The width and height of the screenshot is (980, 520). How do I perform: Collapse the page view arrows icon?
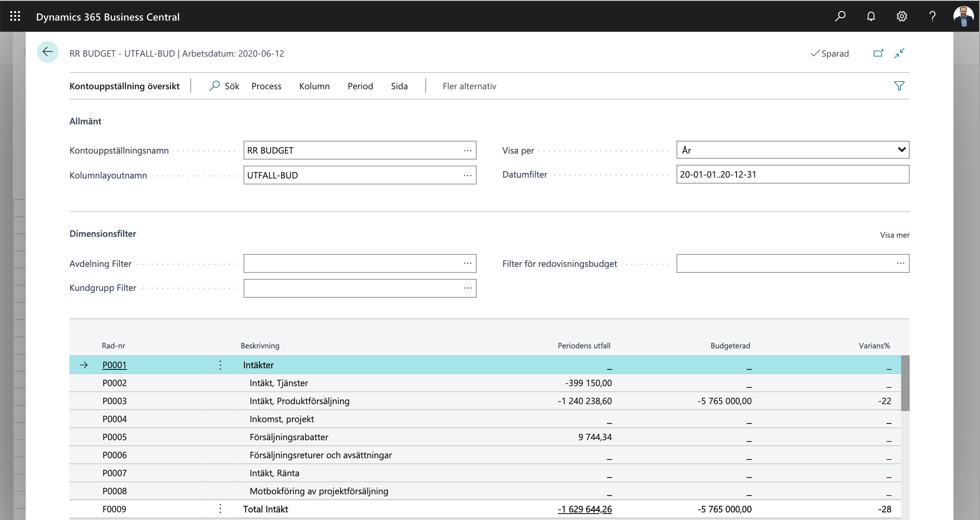coord(899,53)
